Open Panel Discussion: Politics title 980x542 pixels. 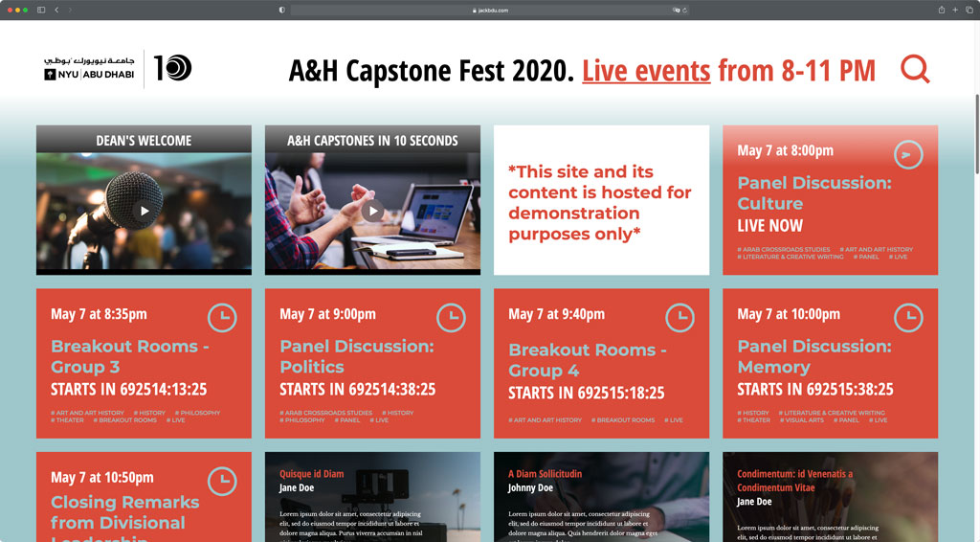(357, 356)
